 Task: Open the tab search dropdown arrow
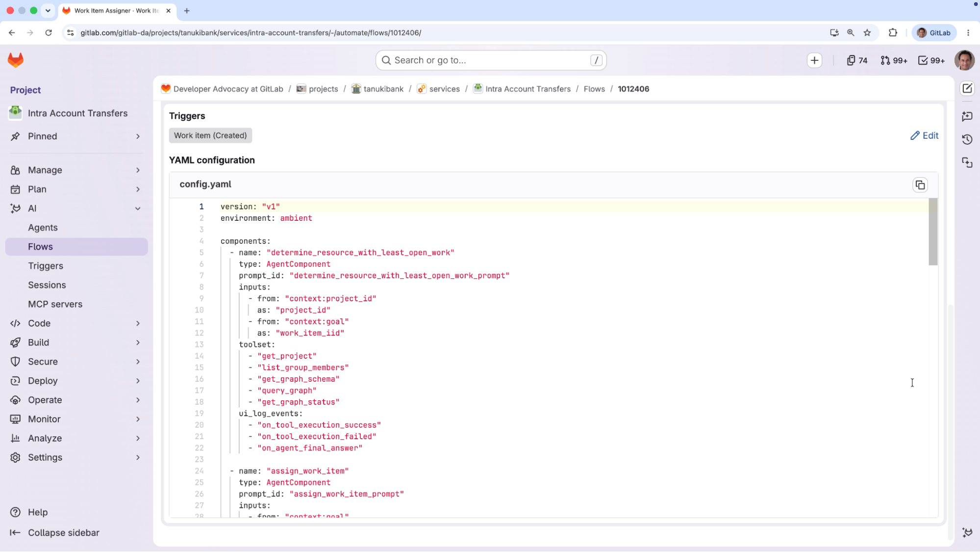pos(48,11)
